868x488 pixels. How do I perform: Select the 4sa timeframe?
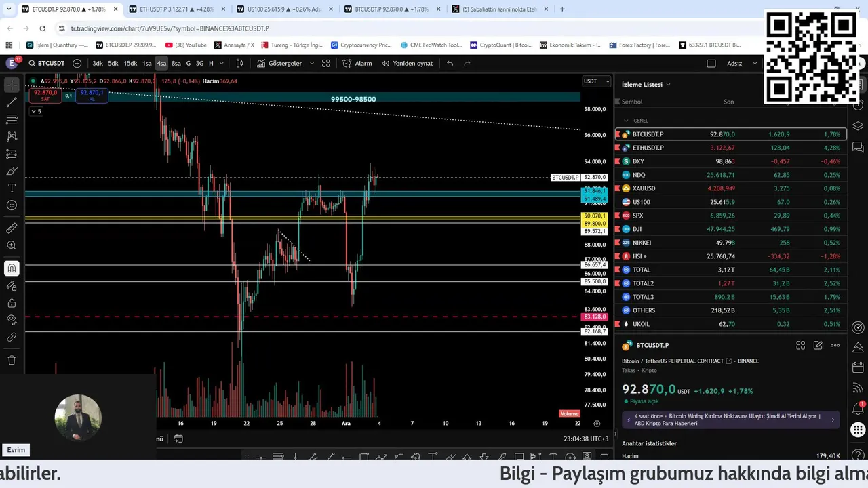(x=161, y=63)
